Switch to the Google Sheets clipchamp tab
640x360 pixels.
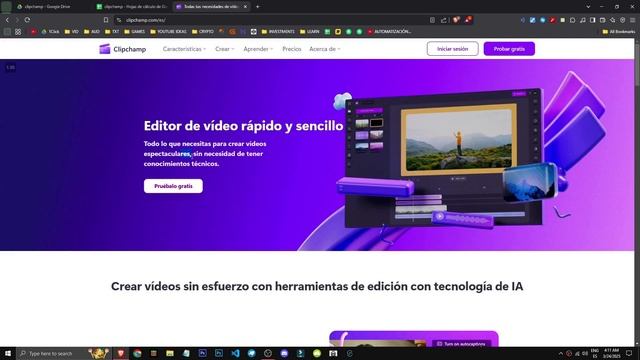click(x=132, y=7)
